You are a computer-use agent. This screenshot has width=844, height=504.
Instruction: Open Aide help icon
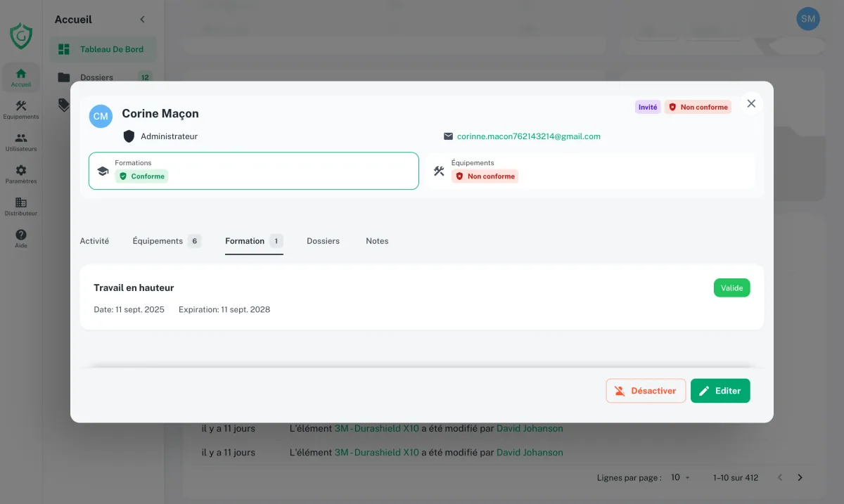21,239
